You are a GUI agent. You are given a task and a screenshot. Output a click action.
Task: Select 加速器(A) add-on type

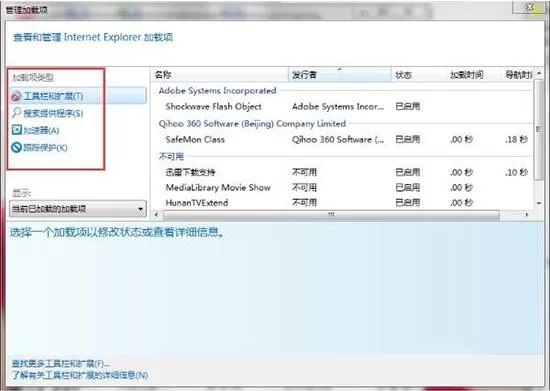pos(41,130)
